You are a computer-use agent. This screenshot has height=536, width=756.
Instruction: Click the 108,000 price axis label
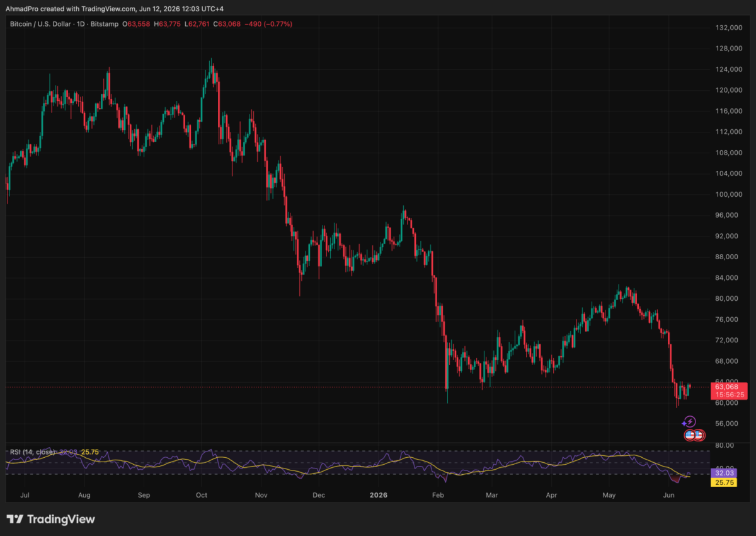coord(728,153)
